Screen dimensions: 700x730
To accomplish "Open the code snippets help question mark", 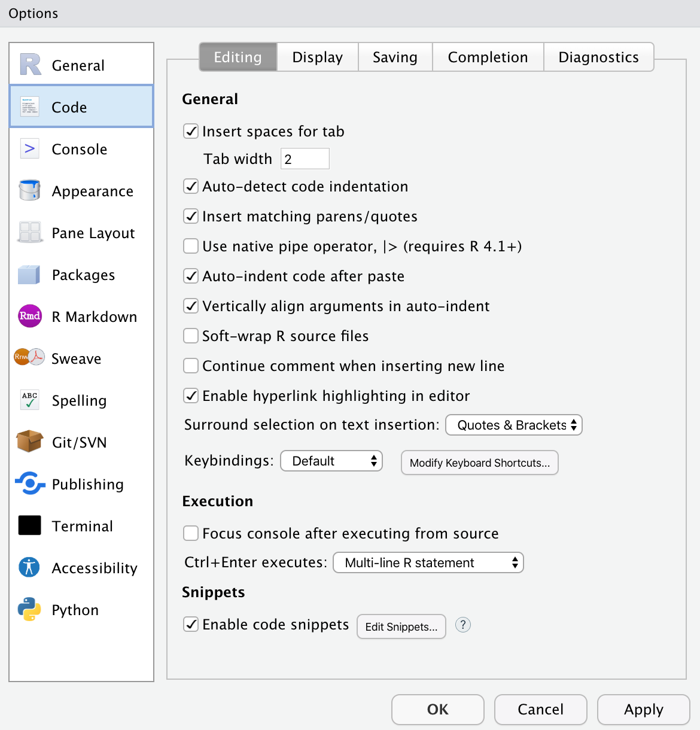I will (463, 625).
